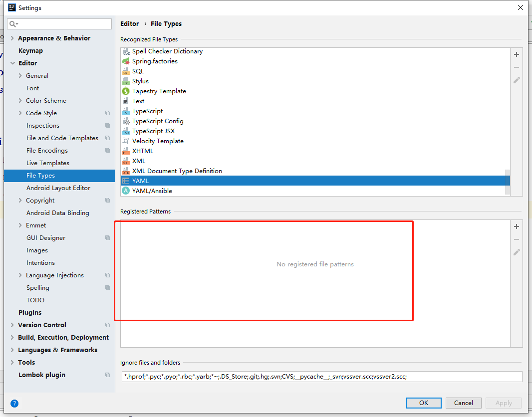Select Spell Checker Dictionary file type
The width and height of the screenshot is (532, 417).
click(167, 51)
